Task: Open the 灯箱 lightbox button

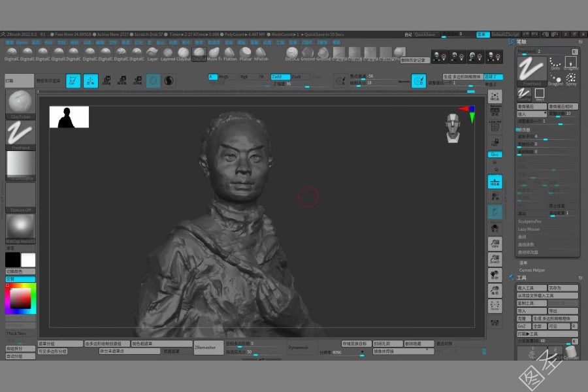Action: coord(20,80)
